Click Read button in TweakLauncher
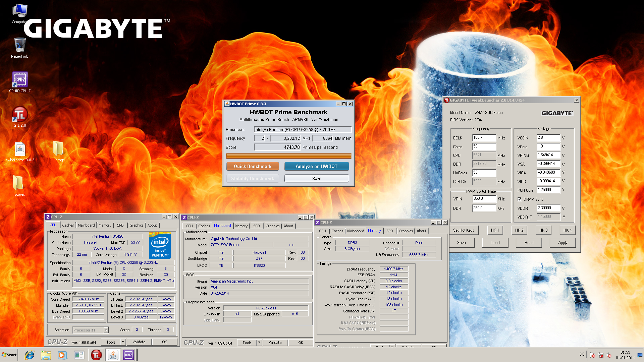Viewport: 644px width, 362px height. [529, 243]
